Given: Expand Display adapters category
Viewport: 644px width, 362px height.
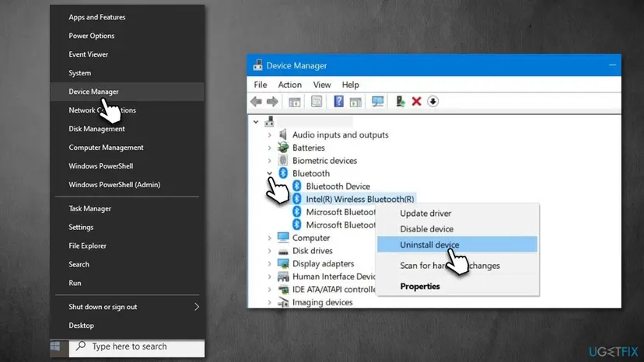Looking at the screenshot, I should (x=269, y=263).
